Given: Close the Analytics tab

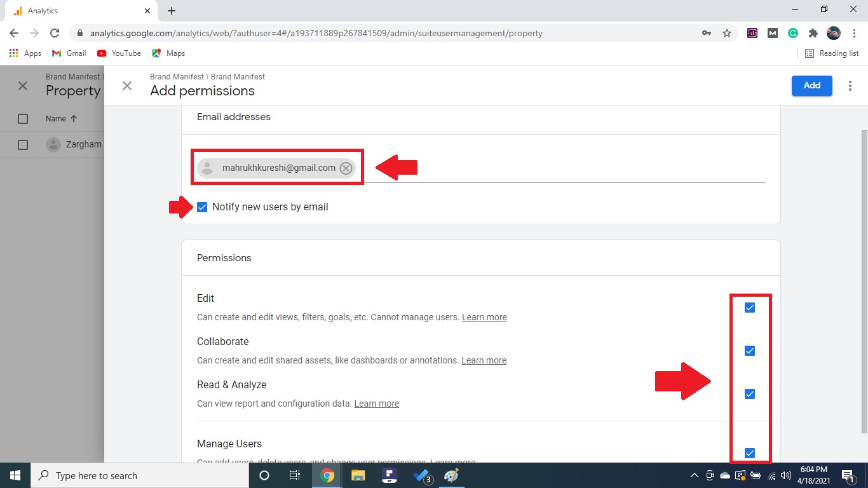Looking at the screenshot, I should click(x=147, y=11).
